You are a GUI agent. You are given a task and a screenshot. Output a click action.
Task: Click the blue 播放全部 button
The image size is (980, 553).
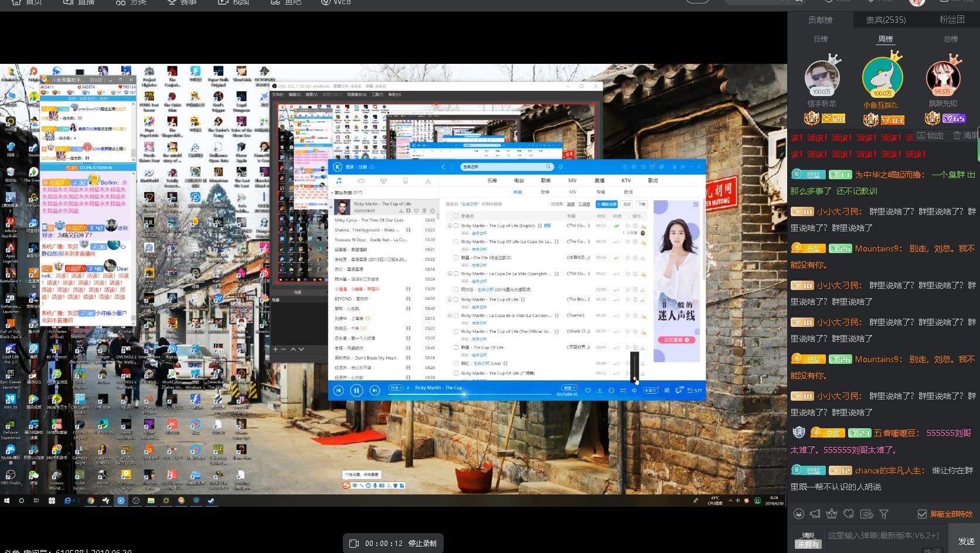click(607, 204)
